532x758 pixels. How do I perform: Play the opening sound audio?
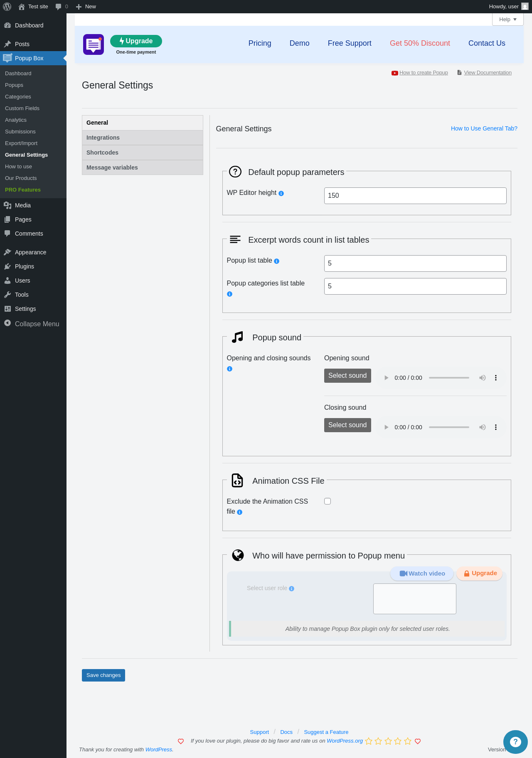[x=386, y=378]
